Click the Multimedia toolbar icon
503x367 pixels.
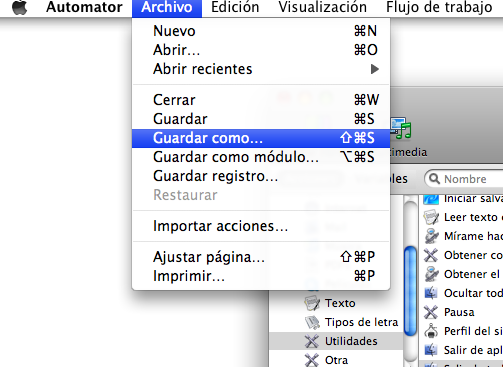[x=401, y=128]
